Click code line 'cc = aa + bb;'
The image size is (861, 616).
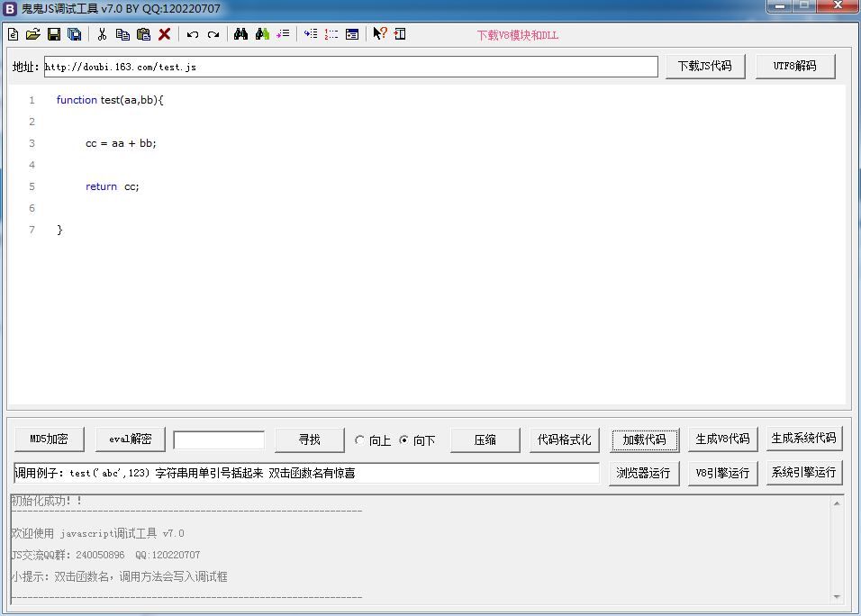click(121, 143)
